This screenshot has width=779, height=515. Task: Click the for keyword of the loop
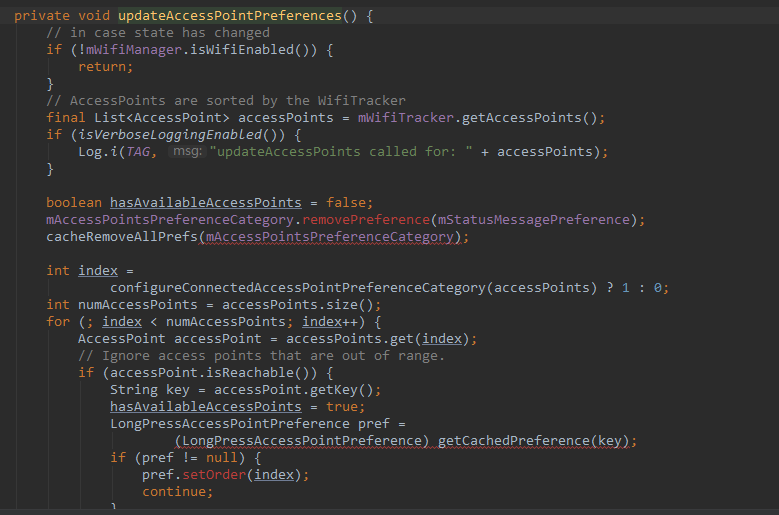[x=58, y=321]
